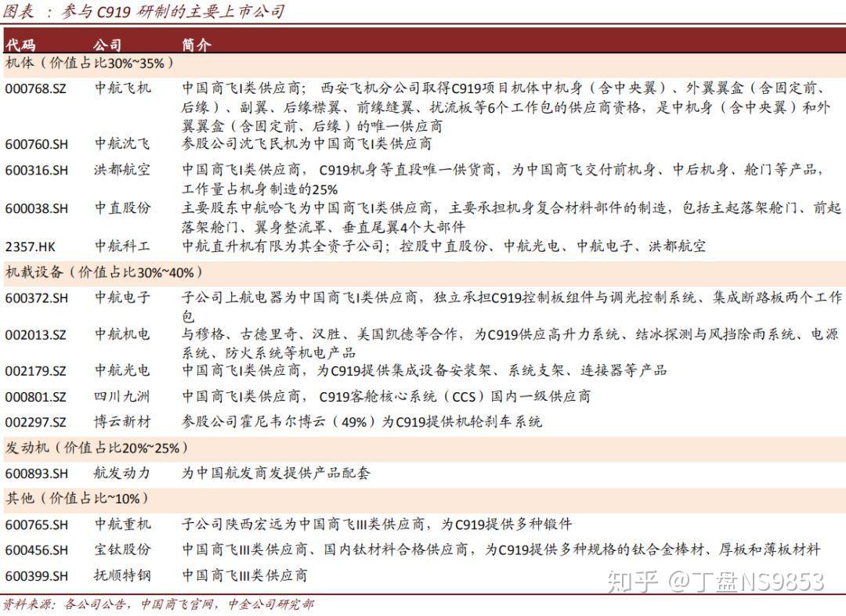Click company name 中航光电

coord(122,370)
